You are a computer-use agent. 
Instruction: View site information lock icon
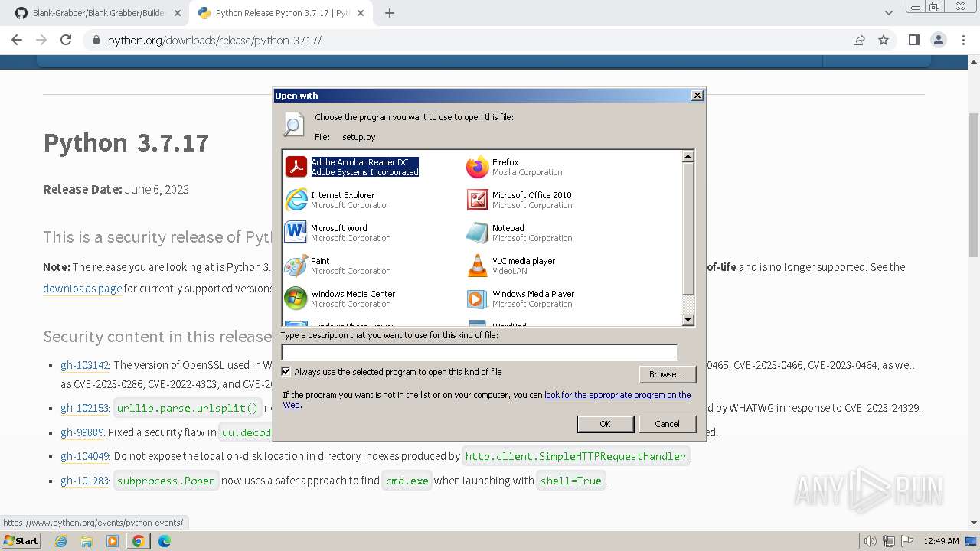click(96, 40)
